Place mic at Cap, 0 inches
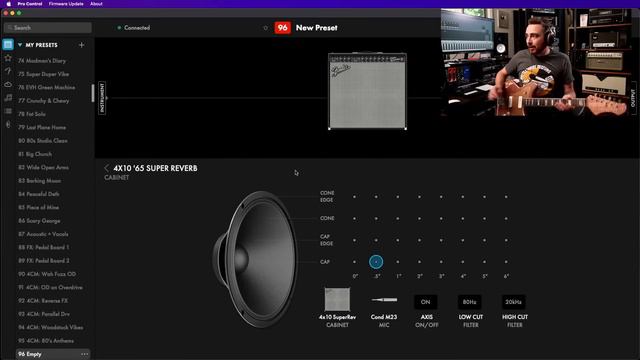The height and width of the screenshot is (360, 640). pyautogui.click(x=354, y=262)
